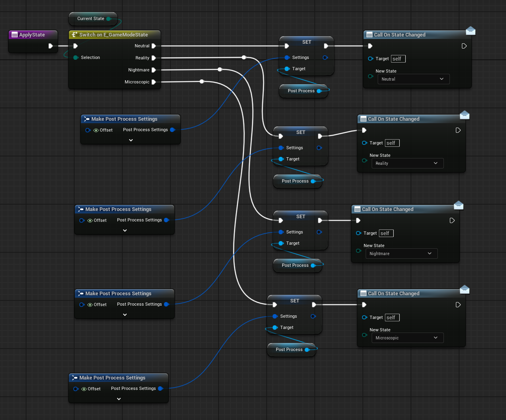Click the envelope icon on the Reality Call On State Changed node
Screen dimensions: 506x420
[464, 115]
